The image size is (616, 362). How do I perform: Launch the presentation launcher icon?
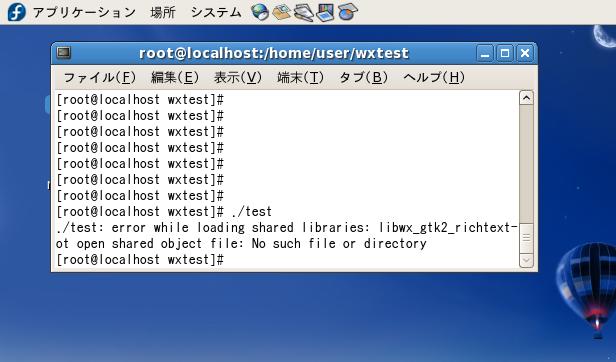tap(325, 12)
